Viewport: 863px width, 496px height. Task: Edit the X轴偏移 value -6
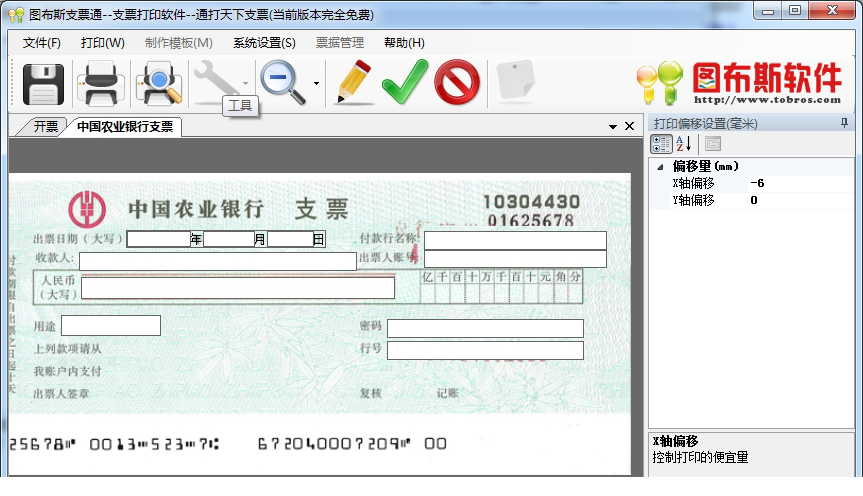click(x=800, y=183)
